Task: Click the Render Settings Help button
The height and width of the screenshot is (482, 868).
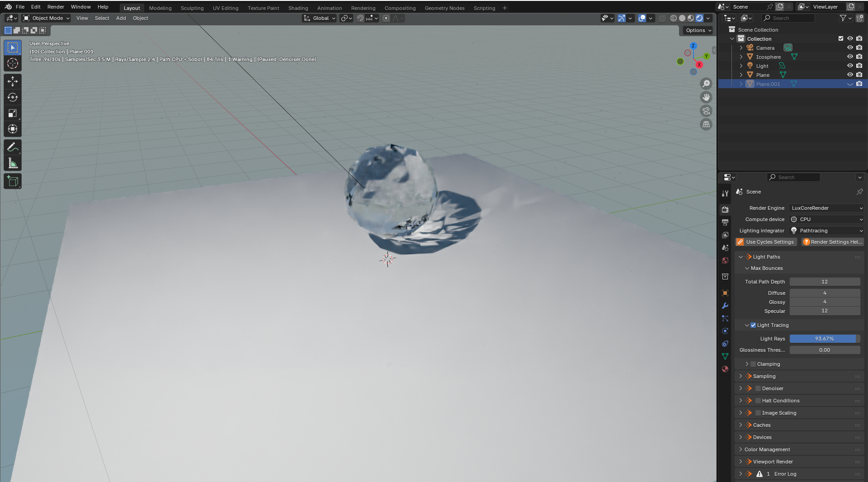Action: (832, 242)
